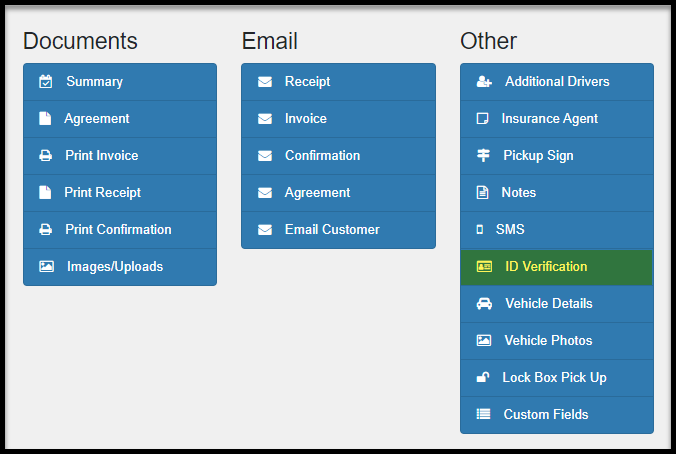
Task: Click the signpost icon beside Pickup Sign
Action: (x=483, y=155)
